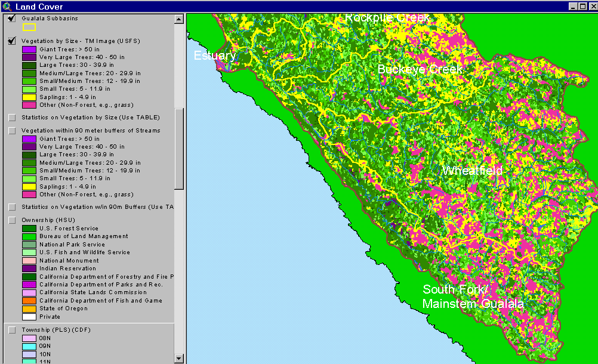598x364 pixels.
Task: Click the white Private ownership swatch
Action: point(29,317)
